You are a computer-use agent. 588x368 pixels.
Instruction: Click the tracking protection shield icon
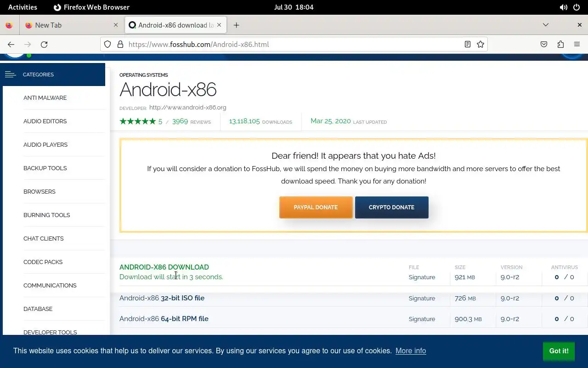click(107, 45)
